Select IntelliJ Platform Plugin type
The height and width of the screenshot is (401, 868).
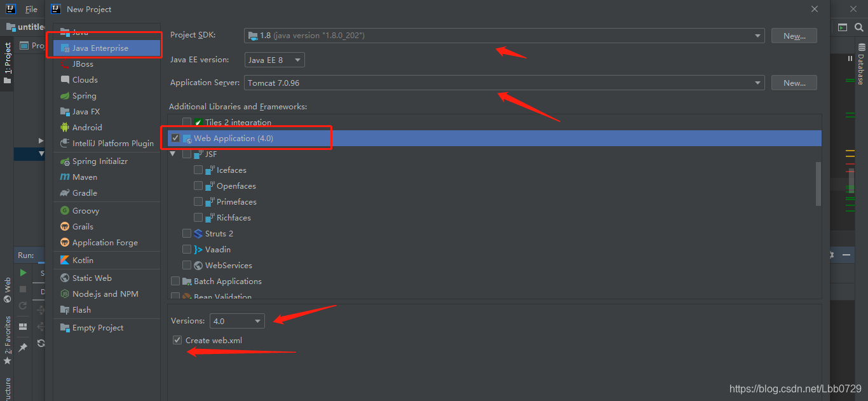click(x=107, y=144)
